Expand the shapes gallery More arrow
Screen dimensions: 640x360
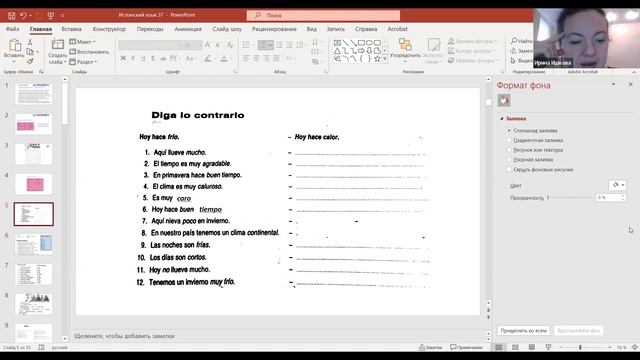[x=385, y=60]
